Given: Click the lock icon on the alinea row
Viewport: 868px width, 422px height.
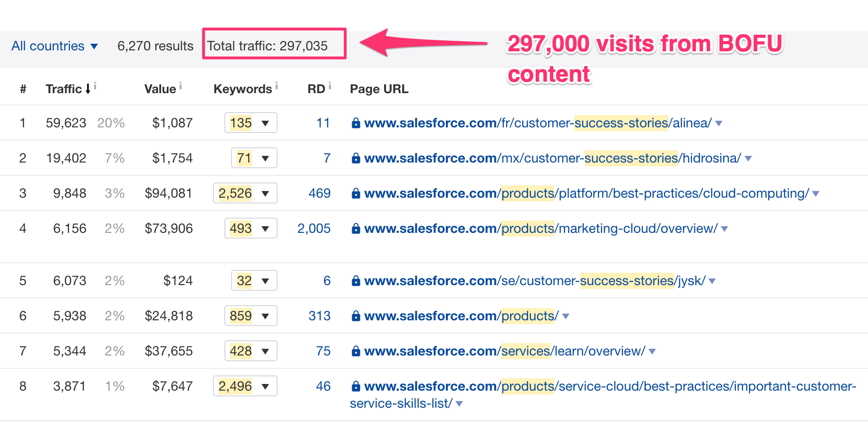Looking at the screenshot, I should [356, 123].
